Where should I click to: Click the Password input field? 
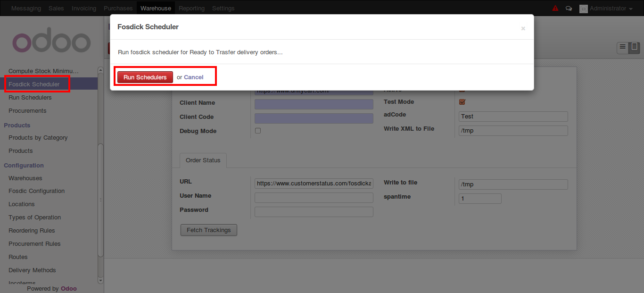314,212
